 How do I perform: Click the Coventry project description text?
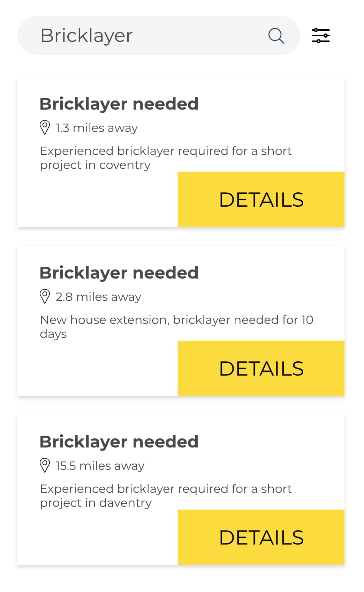[166, 158]
